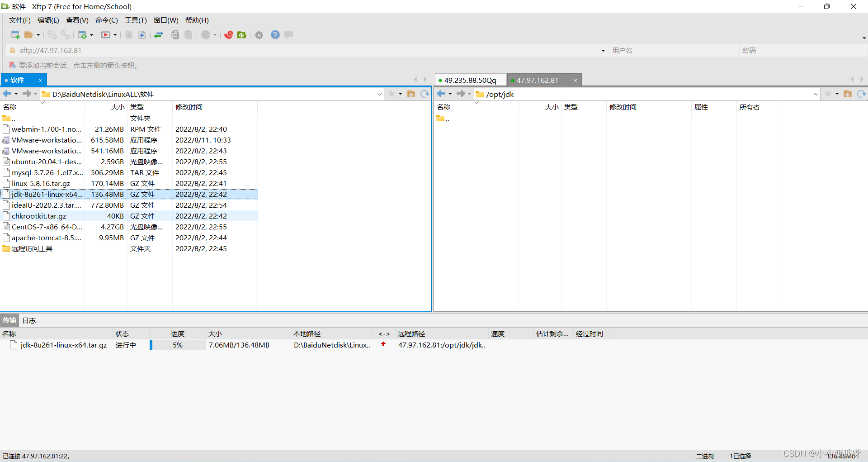Image resolution: width=868 pixels, height=462 pixels.
Task: Click the green Xagent toolbar icon
Action: point(241,35)
